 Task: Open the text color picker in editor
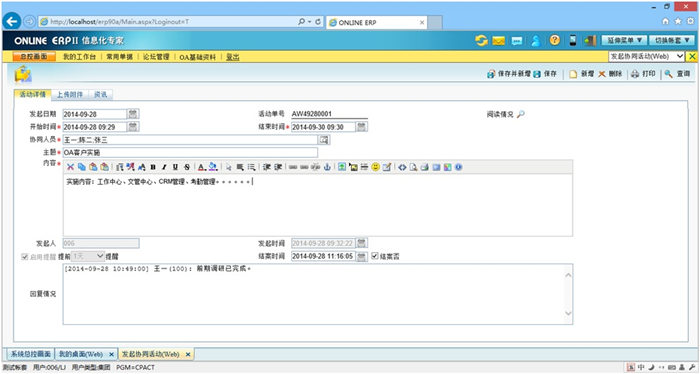(x=201, y=167)
